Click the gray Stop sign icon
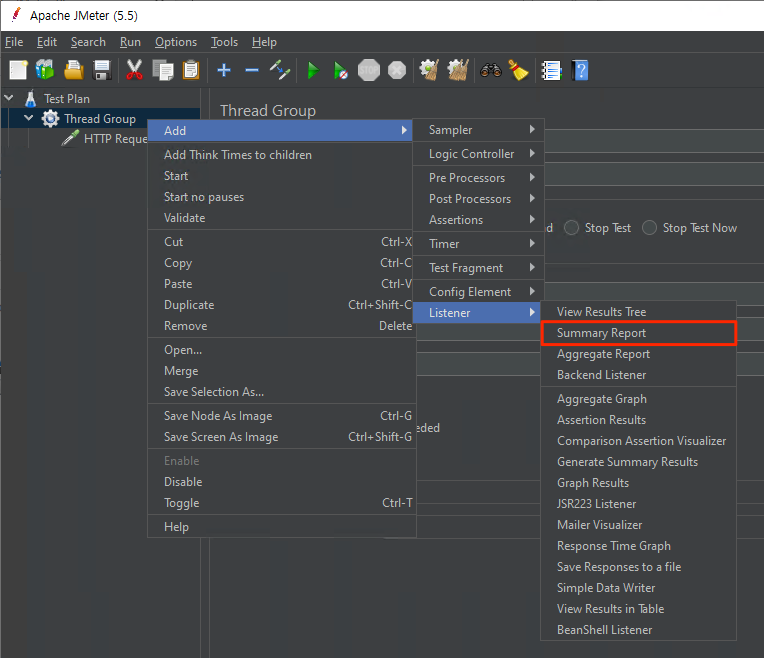 (x=369, y=70)
